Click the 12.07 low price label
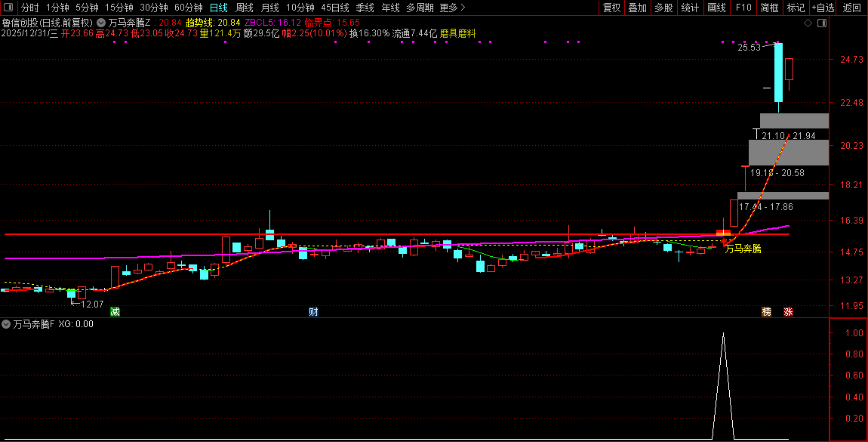The width and height of the screenshot is (868, 442). [92, 304]
